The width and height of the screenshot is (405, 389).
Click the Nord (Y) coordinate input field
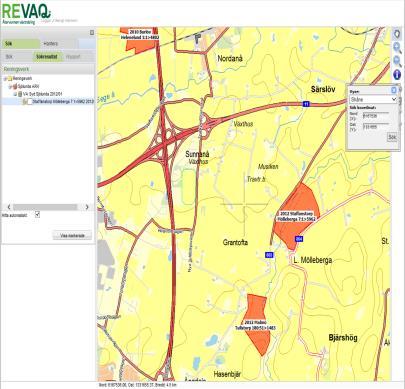click(x=376, y=116)
